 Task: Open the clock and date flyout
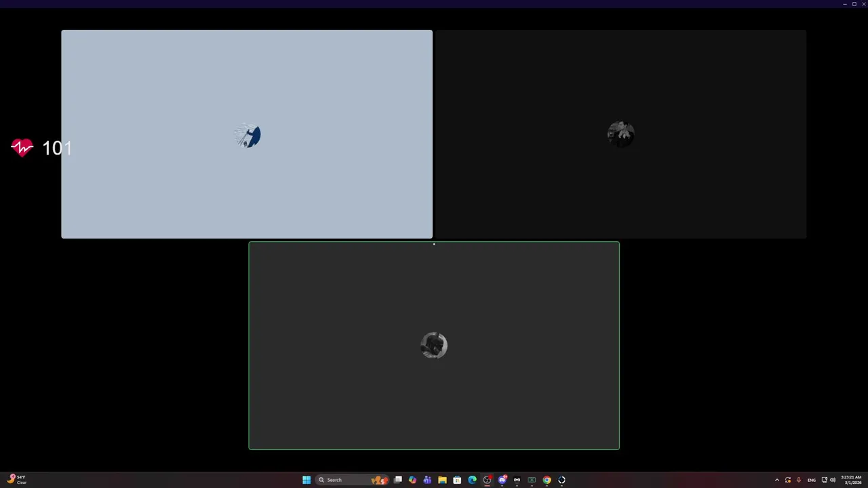click(852, 480)
